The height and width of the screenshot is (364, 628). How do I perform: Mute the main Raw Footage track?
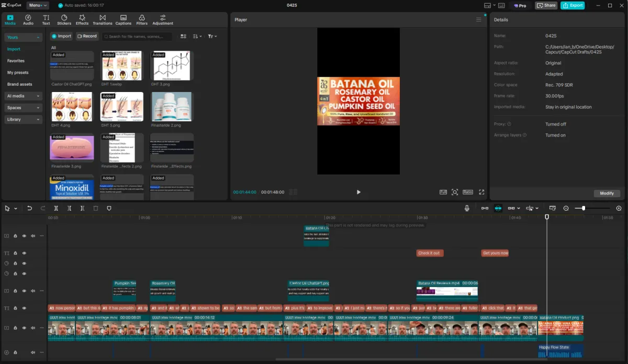click(33, 328)
